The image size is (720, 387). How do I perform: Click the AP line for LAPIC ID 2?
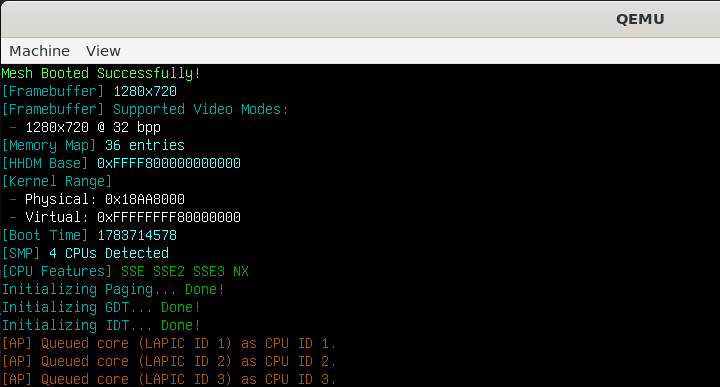coord(169,361)
